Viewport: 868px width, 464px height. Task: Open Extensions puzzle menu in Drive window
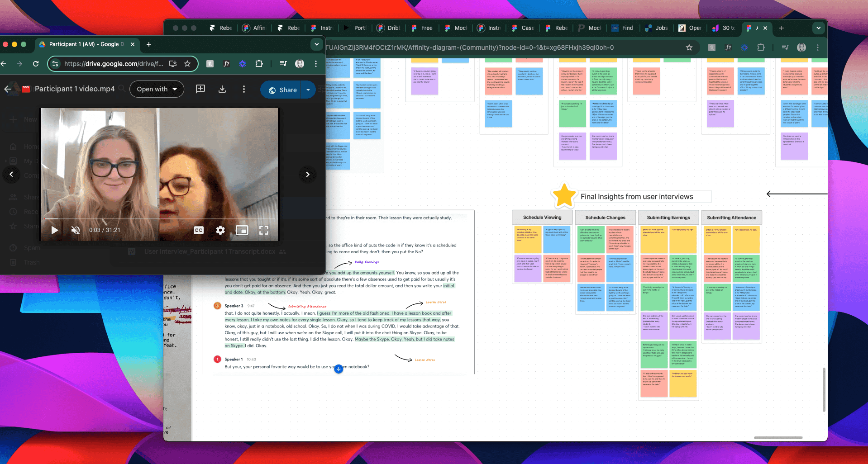click(x=259, y=64)
